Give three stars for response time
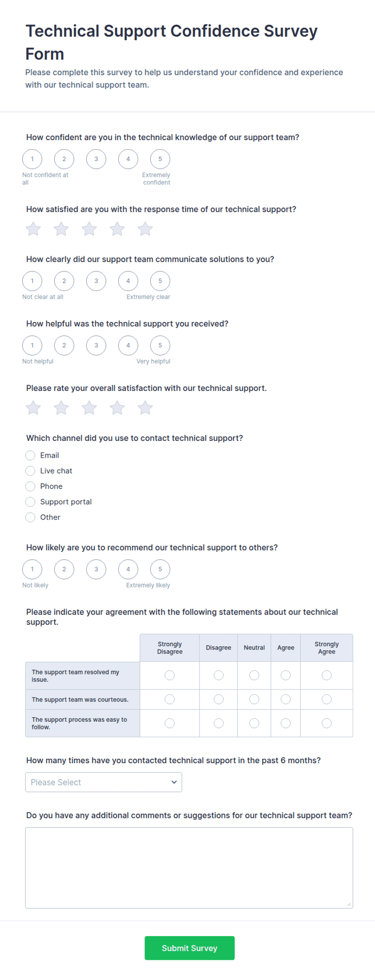Screen dimensions: 375x980 click(x=89, y=229)
